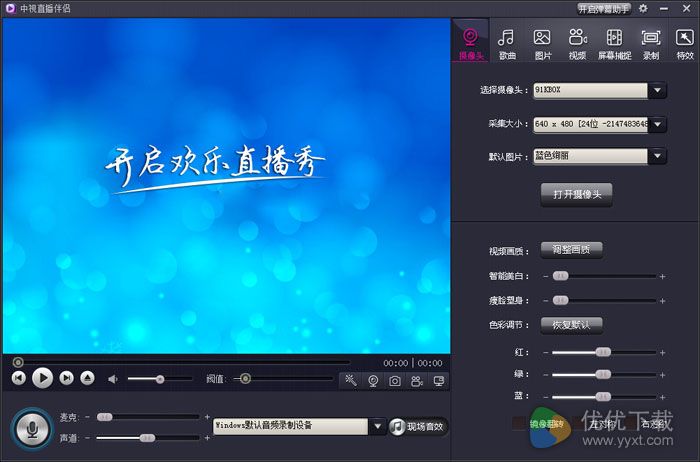Click the 阈值 threshold slider handle

245,379
